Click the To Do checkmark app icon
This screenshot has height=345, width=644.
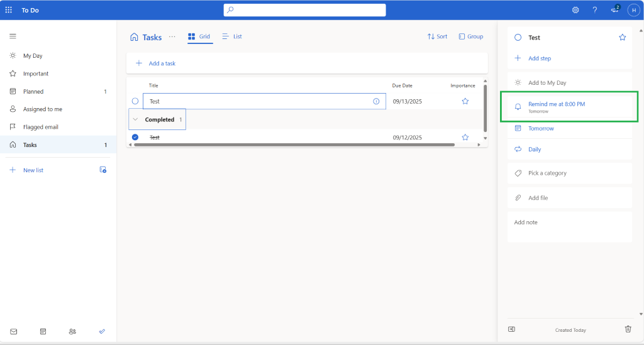102,331
